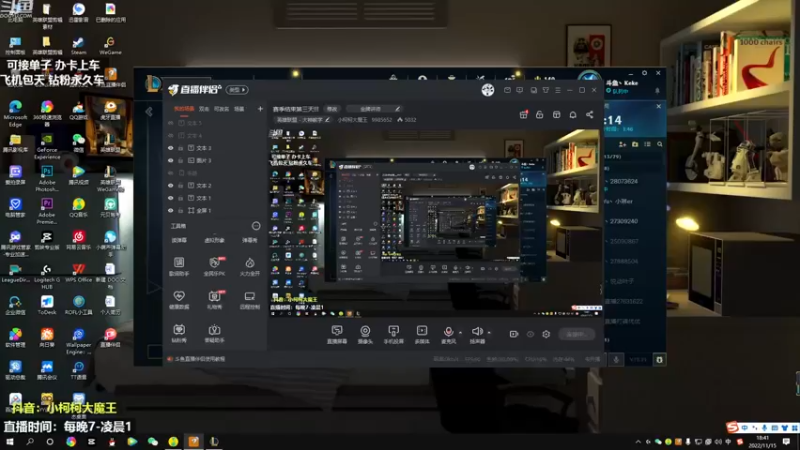Toggle lock on 文本 3 source
The width and height of the screenshot is (800, 450).
181,148
